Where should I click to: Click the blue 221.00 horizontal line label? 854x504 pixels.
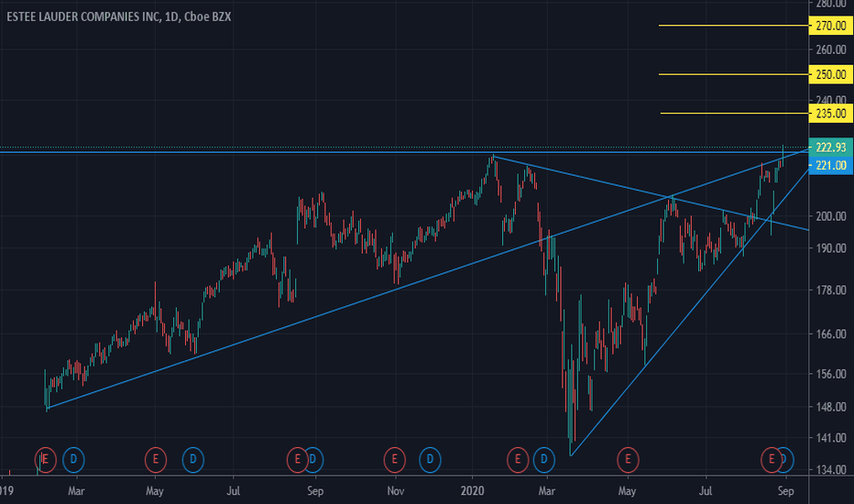pos(830,165)
